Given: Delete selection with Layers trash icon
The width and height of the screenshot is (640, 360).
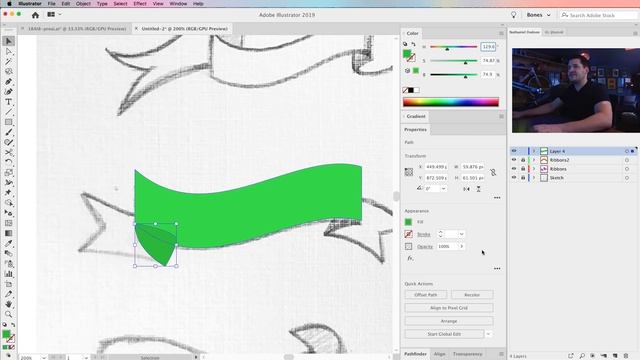Looking at the screenshot, I should tap(626, 356).
